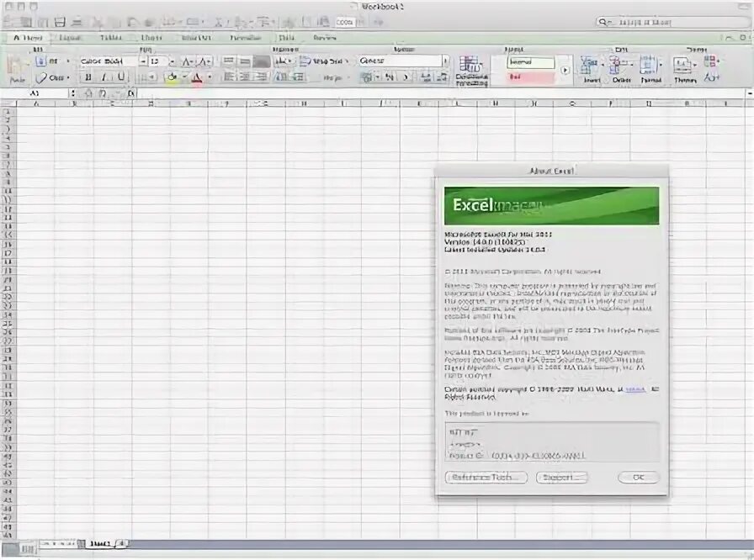The height and width of the screenshot is (560, 754).
Task: Align cell text to the left
Action: 230,77
